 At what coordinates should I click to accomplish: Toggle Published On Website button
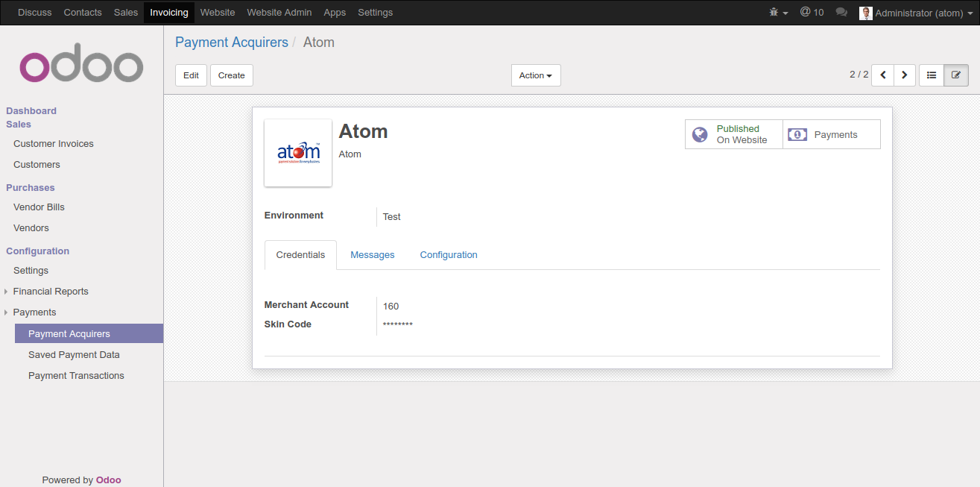[x=734, y=134]
